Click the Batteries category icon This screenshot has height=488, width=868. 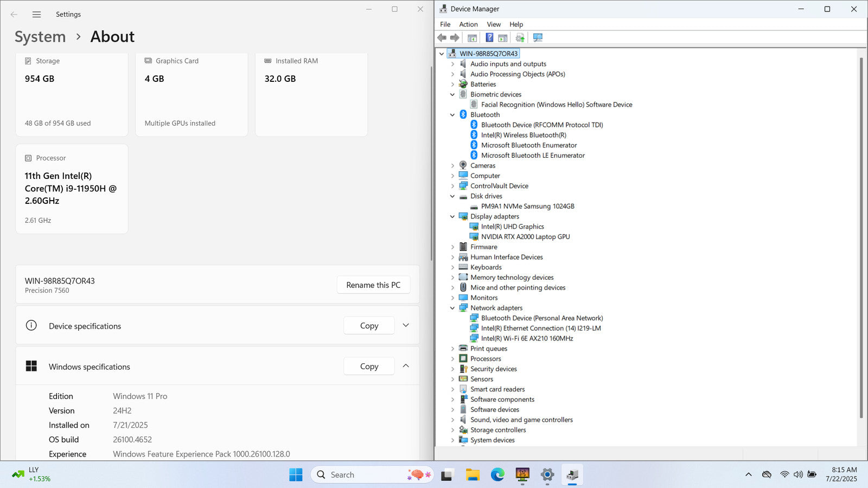point(463,84)
